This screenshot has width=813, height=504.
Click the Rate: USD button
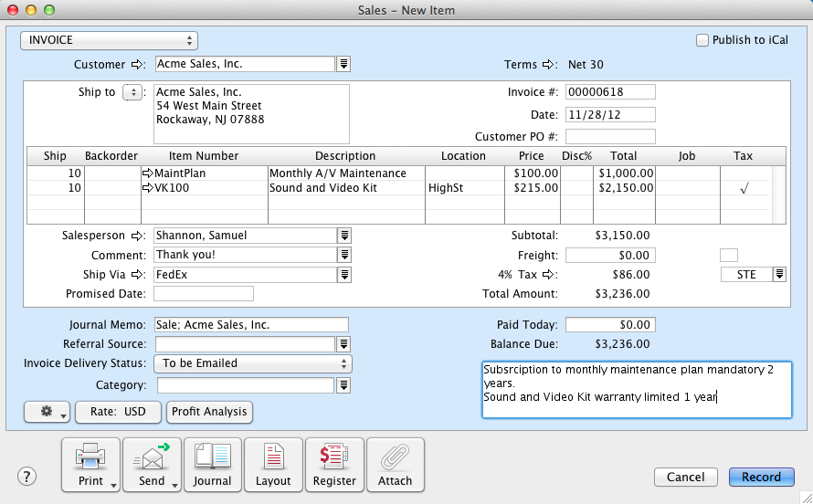118,412
